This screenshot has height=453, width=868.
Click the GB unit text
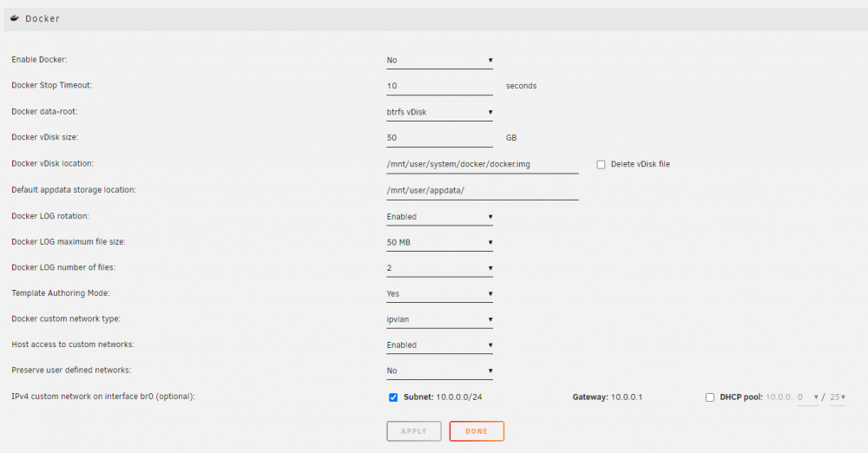(511, 138)
